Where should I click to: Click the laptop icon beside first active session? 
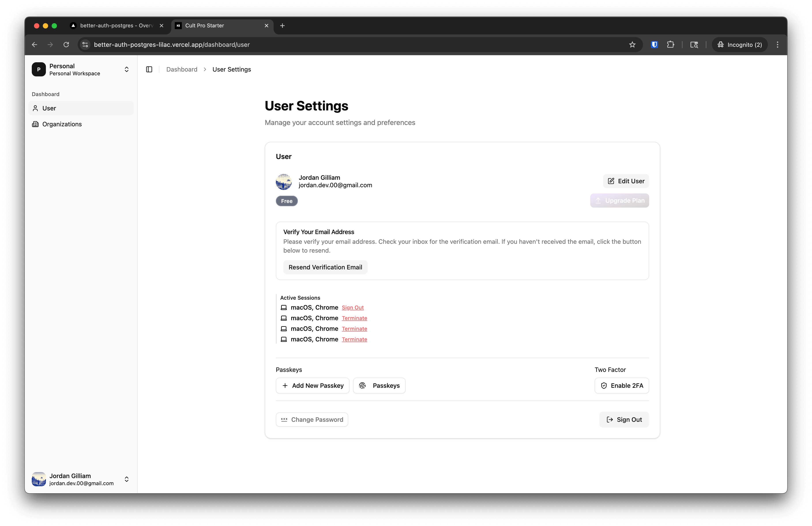pyautogui.click(x=284, y=307)
